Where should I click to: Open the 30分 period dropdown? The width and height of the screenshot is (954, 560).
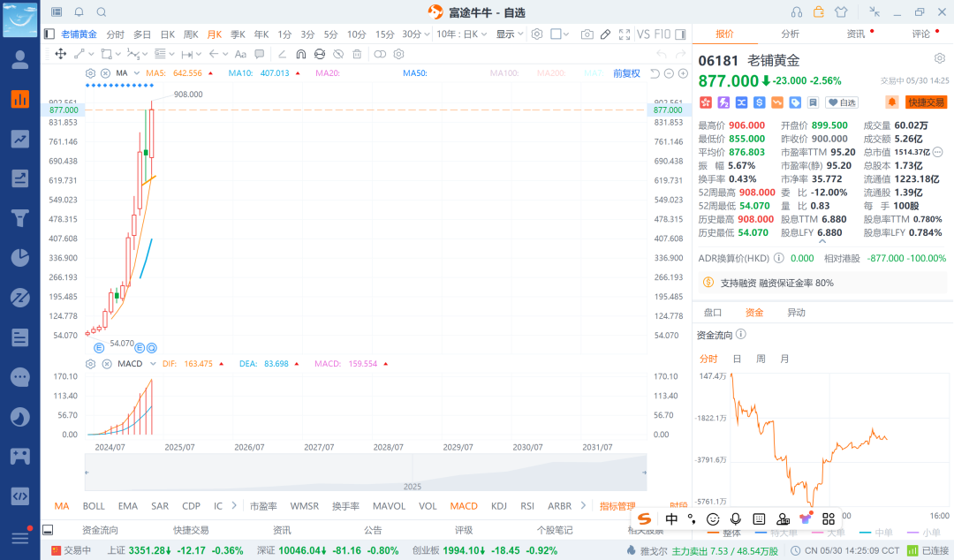tap(416, 34)
